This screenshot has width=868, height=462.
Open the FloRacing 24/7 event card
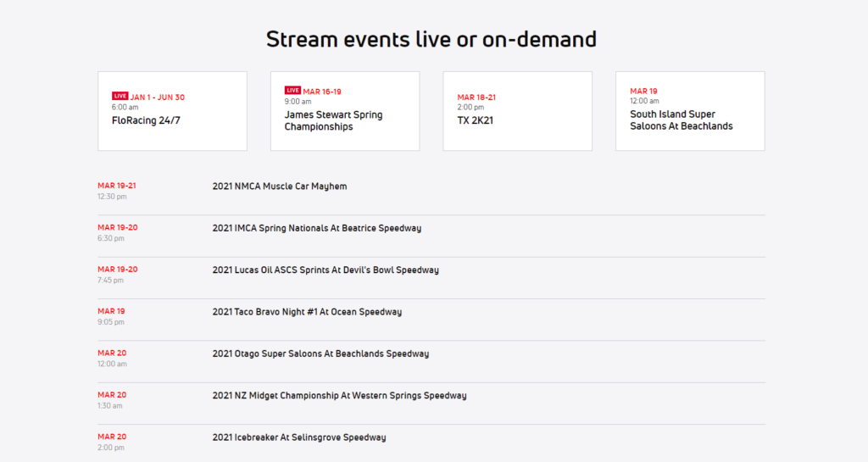point(172,111)
